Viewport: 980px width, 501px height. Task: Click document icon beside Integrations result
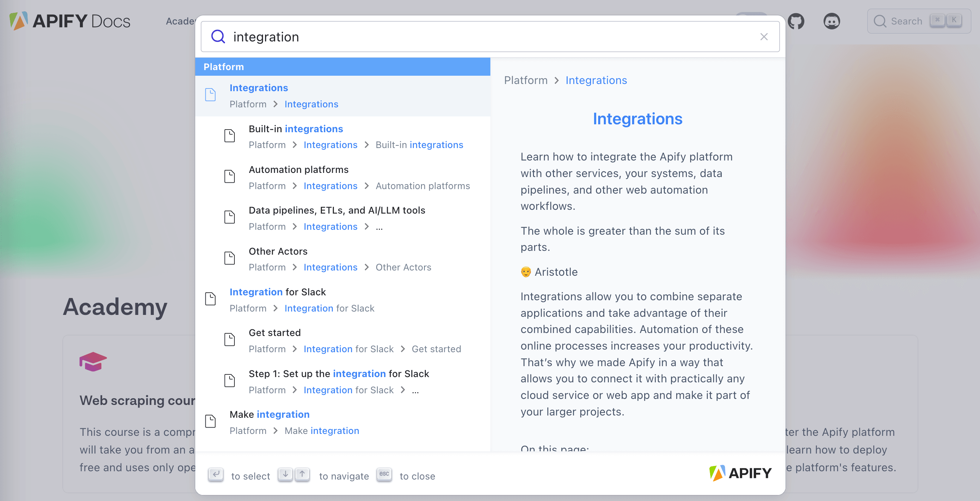[x=210, y=95]
